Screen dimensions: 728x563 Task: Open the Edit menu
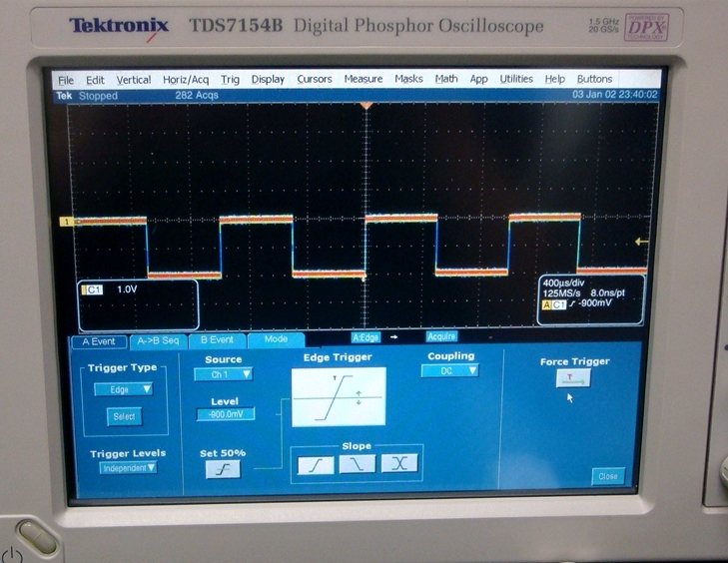[95, 80]
